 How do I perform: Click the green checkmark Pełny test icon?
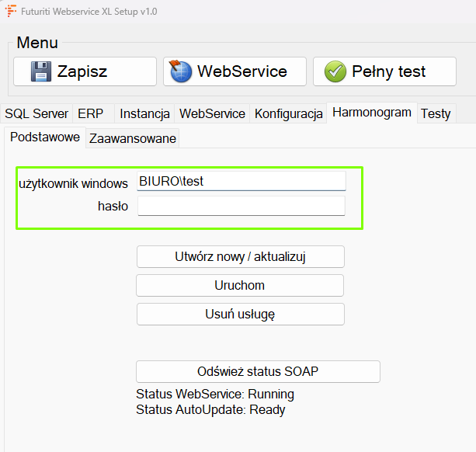(x=335, y=71)
